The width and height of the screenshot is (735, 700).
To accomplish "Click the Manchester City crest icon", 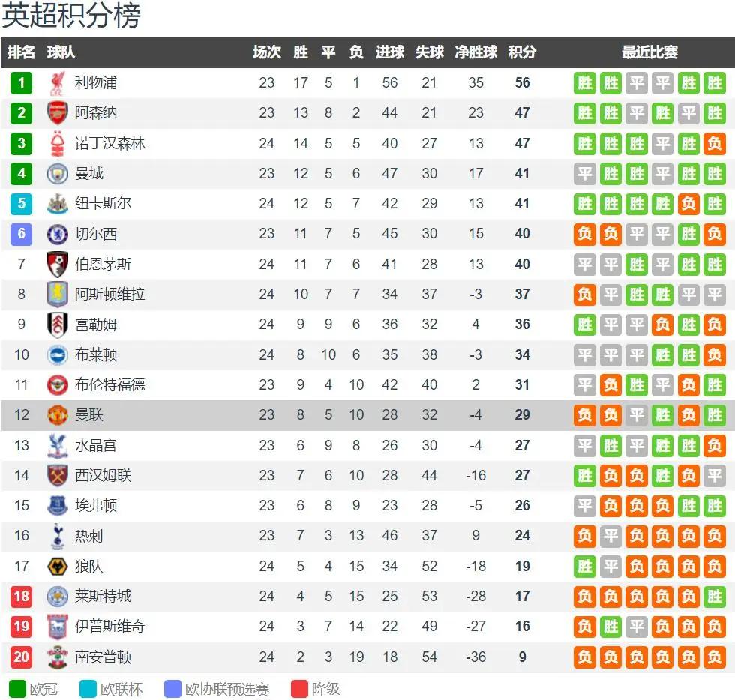I will coord(58,174).
